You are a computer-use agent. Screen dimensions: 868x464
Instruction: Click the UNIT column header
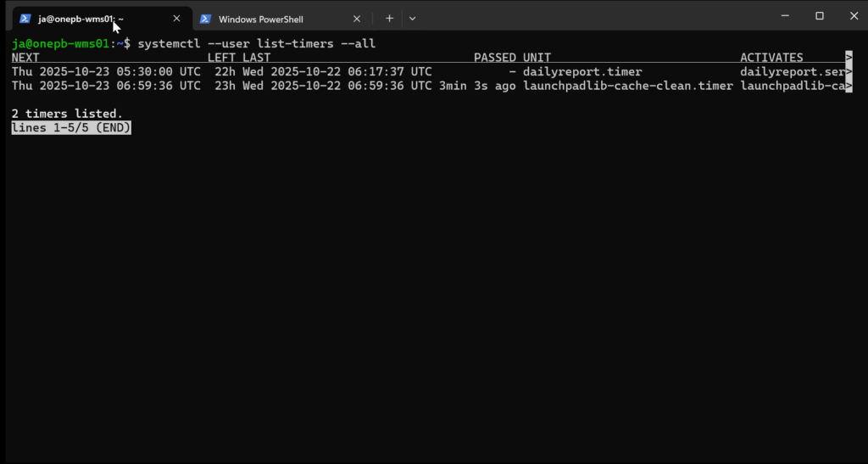click(537, 58)
